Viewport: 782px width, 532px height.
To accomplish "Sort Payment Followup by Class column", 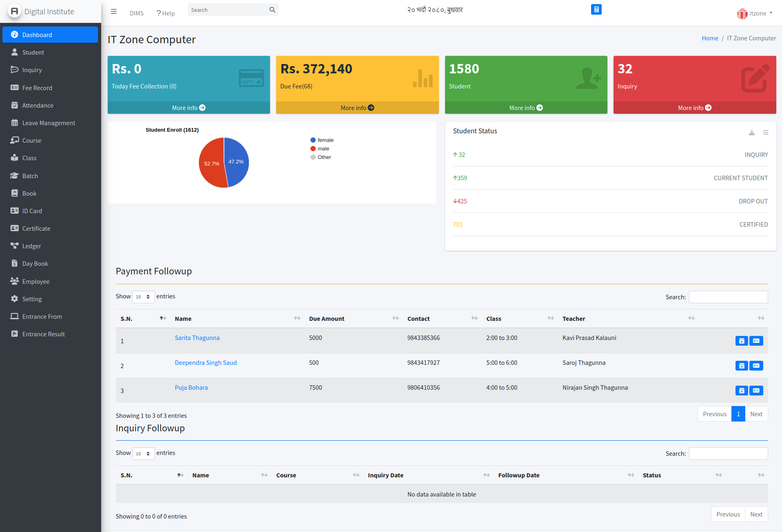I will (x=551, y=318).
